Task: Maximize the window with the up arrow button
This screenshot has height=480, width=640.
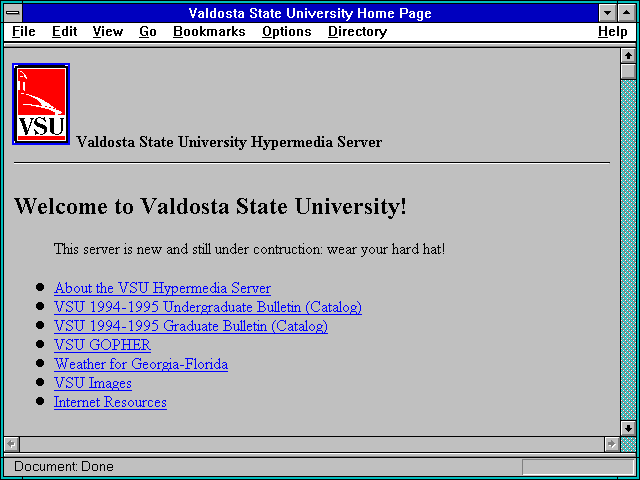Action: click(x=627, y=13)
